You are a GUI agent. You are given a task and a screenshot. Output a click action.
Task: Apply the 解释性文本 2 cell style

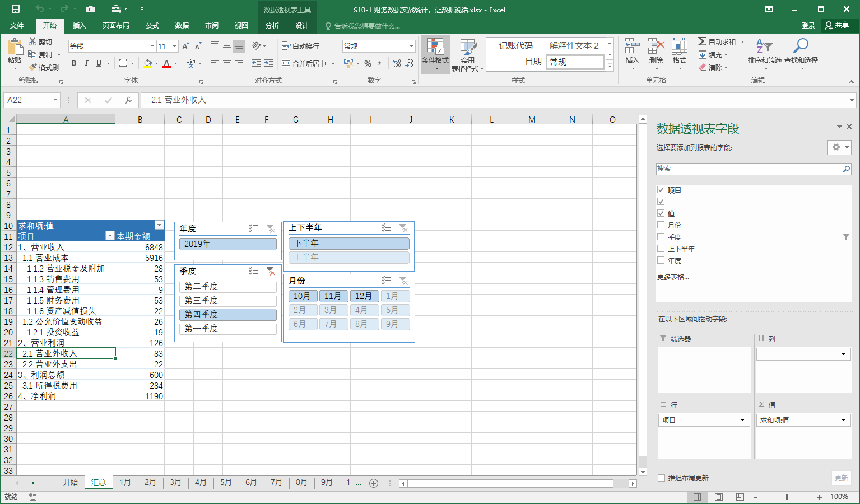point(574,46)
